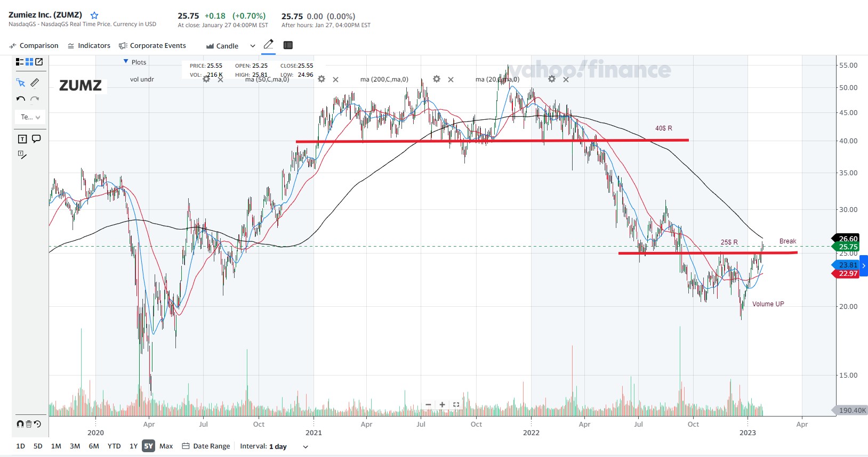Screen dimensions: 868x457
Task: Select the YTD time range
Action: point(114,446)
